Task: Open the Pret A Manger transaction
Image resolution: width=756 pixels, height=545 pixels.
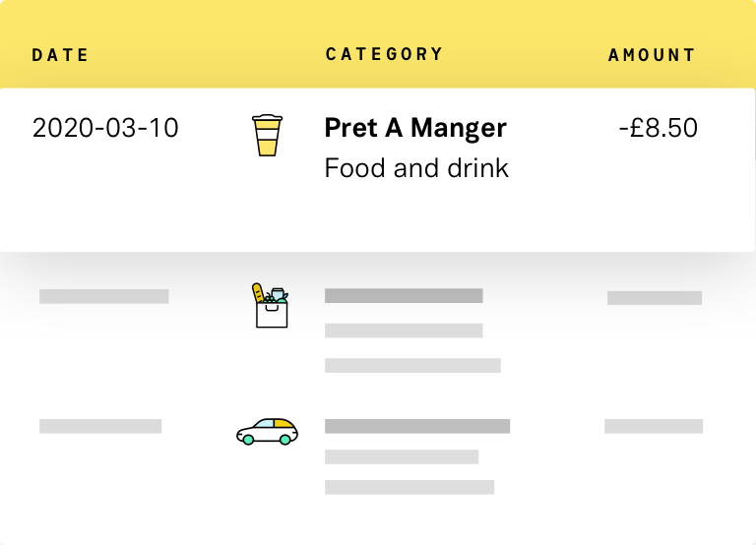Action: point(415,128)
